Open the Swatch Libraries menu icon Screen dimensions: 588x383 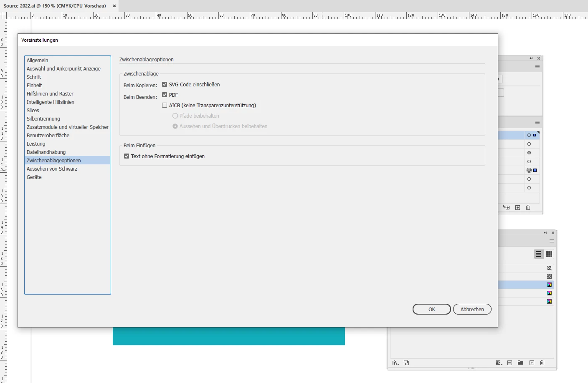[395, 363]
